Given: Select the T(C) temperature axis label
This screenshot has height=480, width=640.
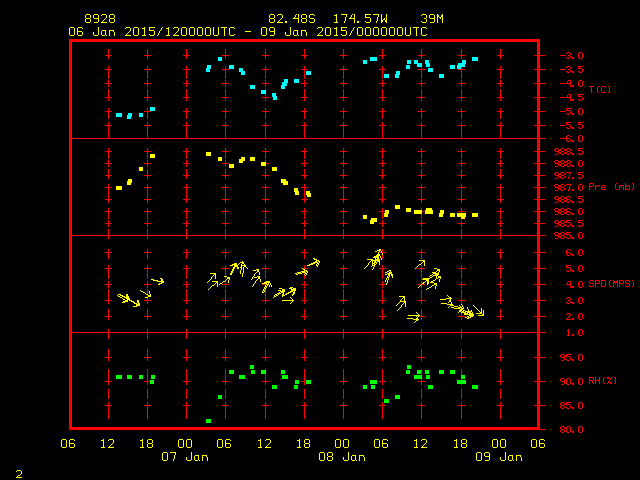Looking at the screenshot, I should tap(601, 90).
